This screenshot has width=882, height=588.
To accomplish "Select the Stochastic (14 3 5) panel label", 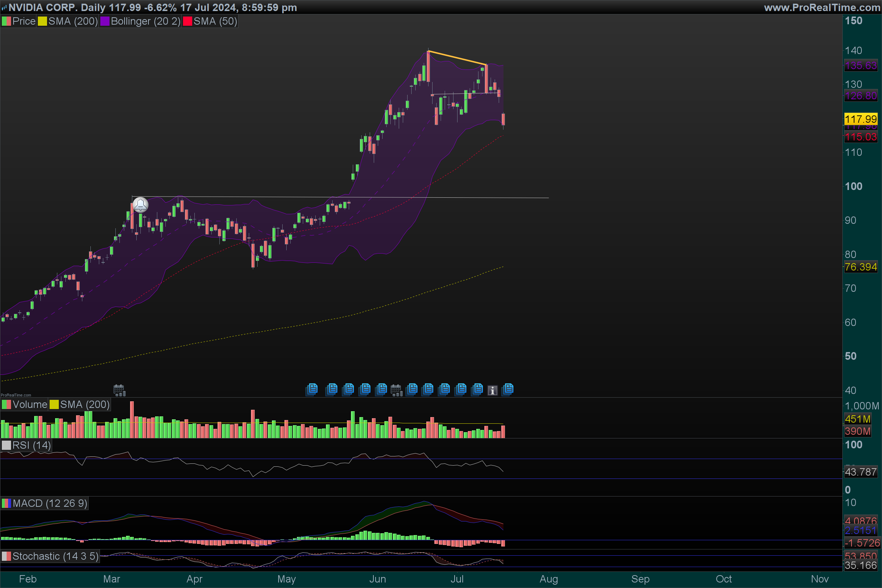I will (55, 556).
